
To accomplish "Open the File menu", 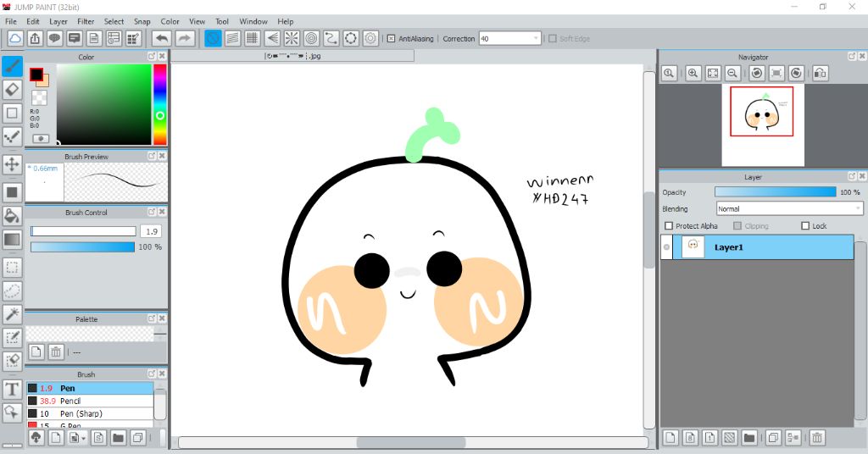I will [x=10, y=21].
